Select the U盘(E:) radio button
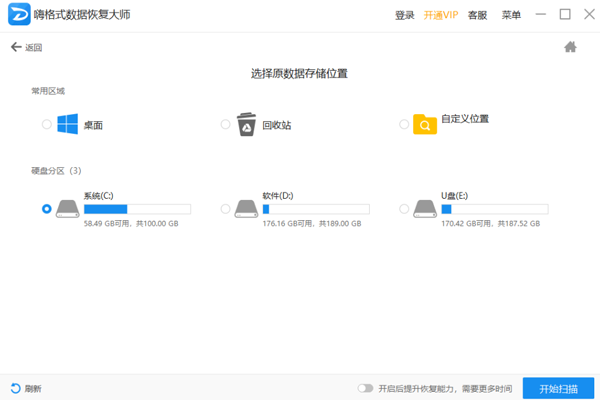This screenshot has height=400, width=600. 404,209
